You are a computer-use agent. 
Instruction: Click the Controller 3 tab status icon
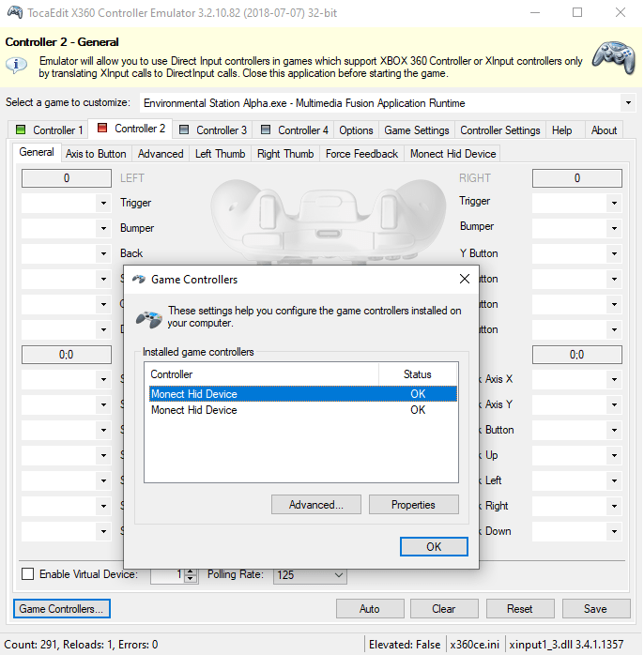click(x=184, y=130)
